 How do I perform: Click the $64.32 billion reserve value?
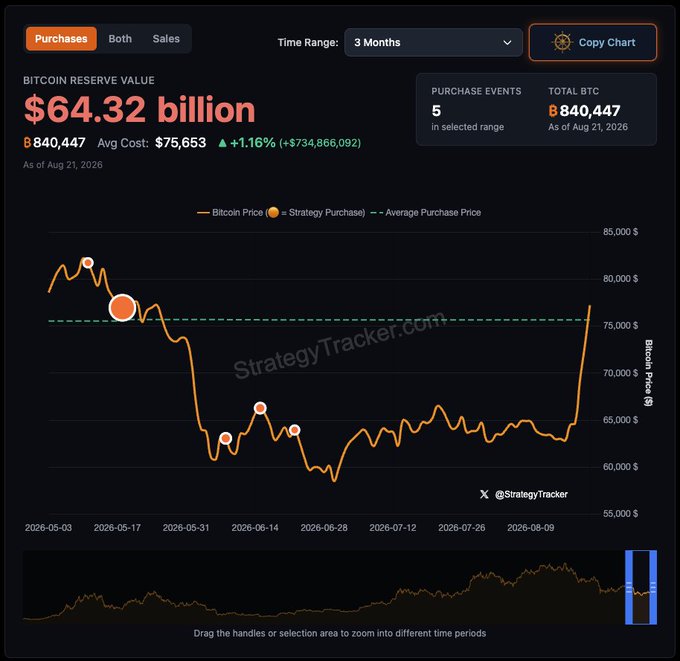(x=139, y=109)
